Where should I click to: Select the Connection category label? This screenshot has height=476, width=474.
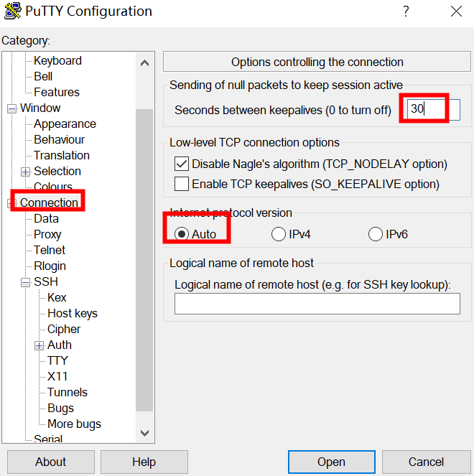point(49,202)
